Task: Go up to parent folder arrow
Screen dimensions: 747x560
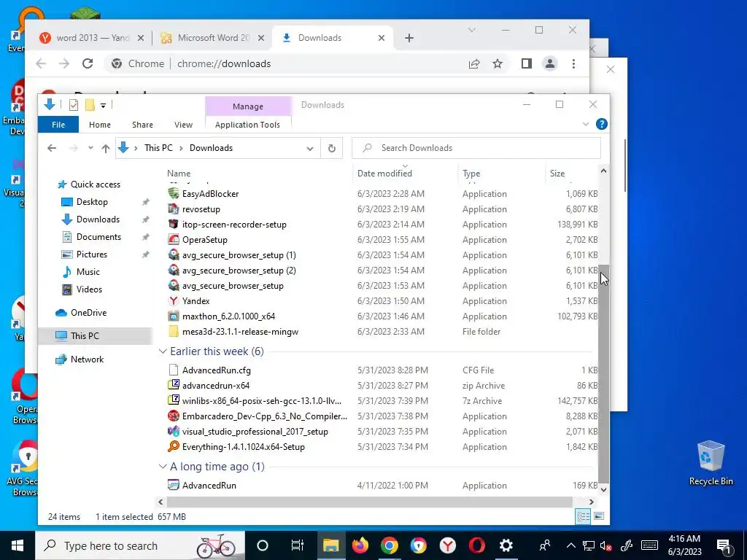Action: click(x=106, y=148)
